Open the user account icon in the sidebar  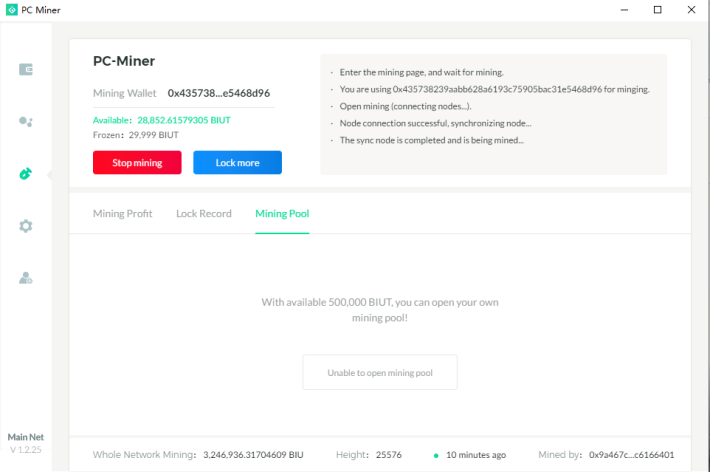(x=26, y=278)
